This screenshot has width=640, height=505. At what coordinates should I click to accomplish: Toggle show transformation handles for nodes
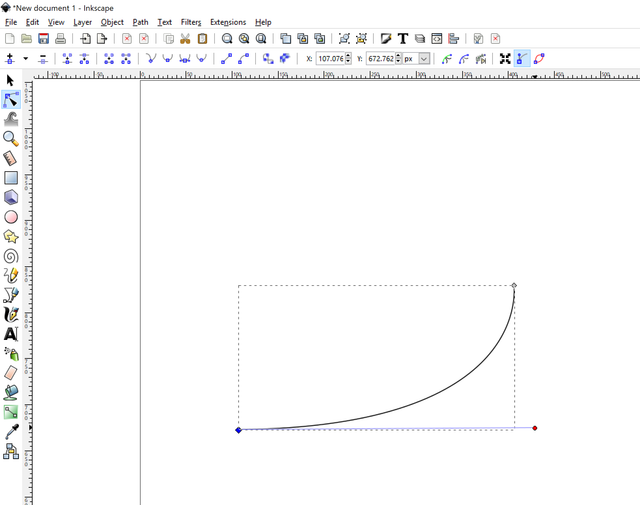(x=505, y=59)
